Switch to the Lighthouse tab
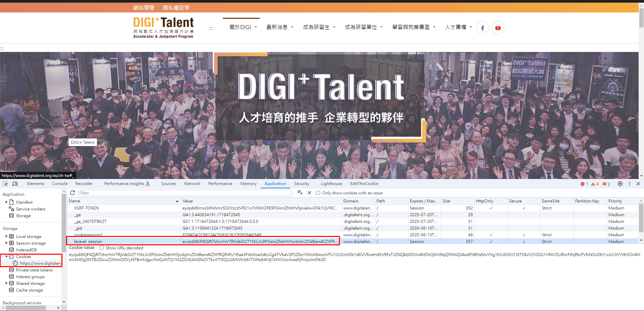This screenshot has width=644, height=311. click(331, 184)
